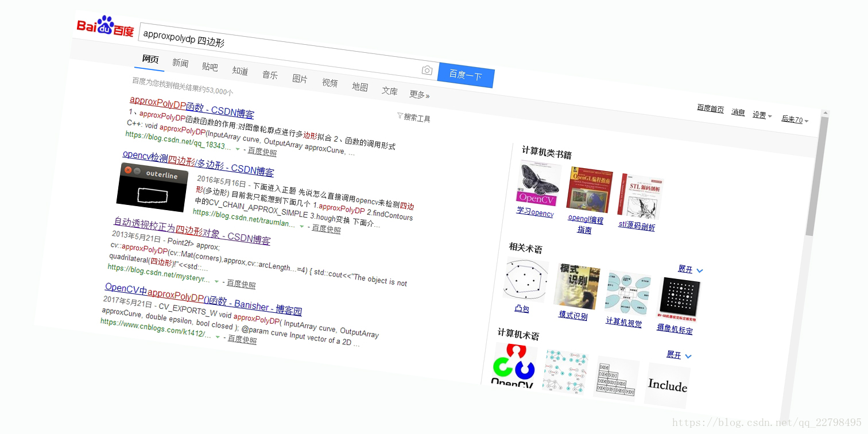Expand the 更多» menu
Screen dimensions: 868x434
pyautogui.click(x=420, y=95)
